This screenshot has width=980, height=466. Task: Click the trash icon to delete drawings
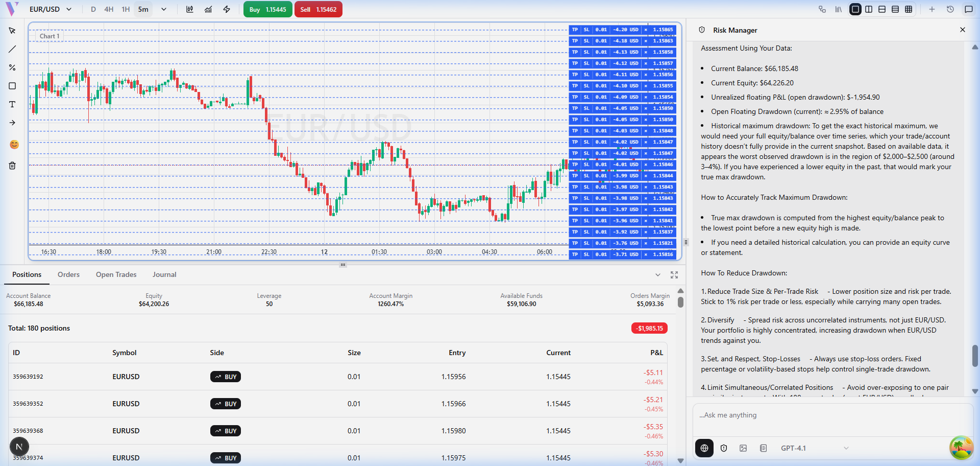(x=12, y=166)
